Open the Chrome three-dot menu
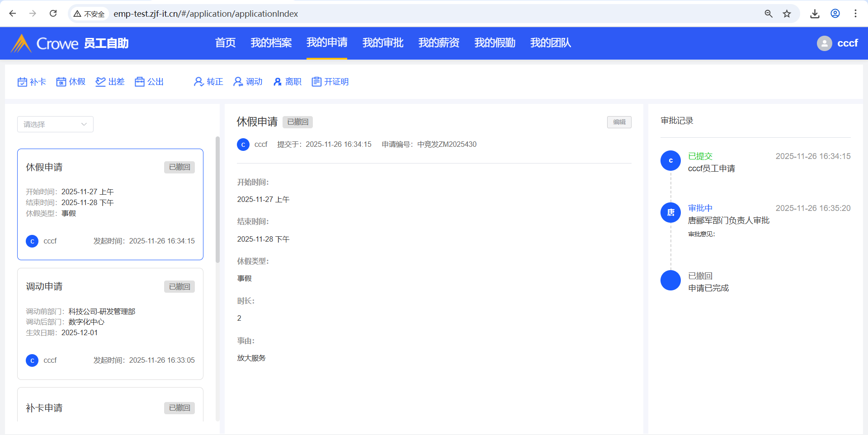This screenshot has width=868, height=435. 855,14
